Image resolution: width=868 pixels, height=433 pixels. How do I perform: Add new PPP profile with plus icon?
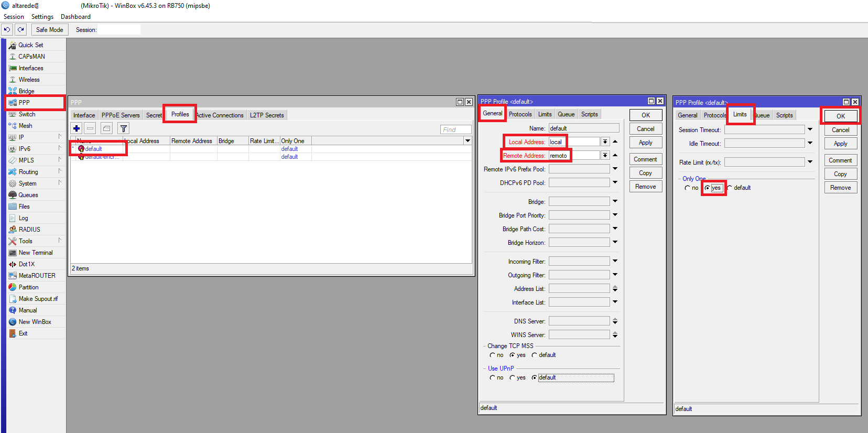click(77, 128)
